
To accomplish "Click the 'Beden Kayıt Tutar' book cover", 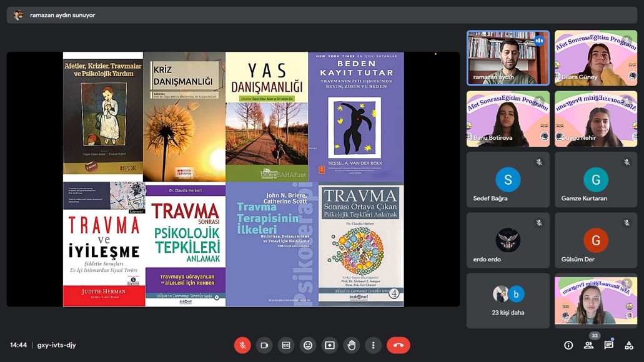I will pyautogui.click(x=356, y=117).
